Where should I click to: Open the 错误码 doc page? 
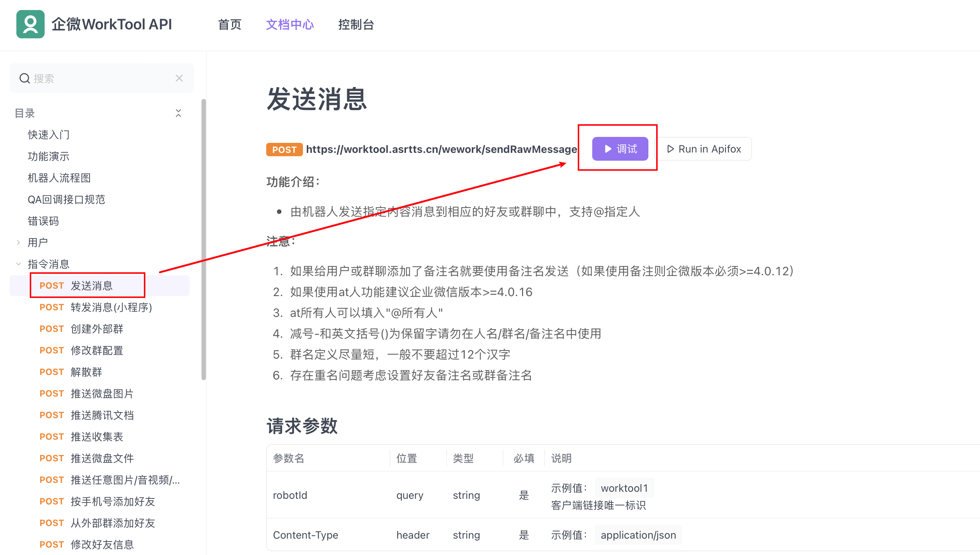coord(43,221)
